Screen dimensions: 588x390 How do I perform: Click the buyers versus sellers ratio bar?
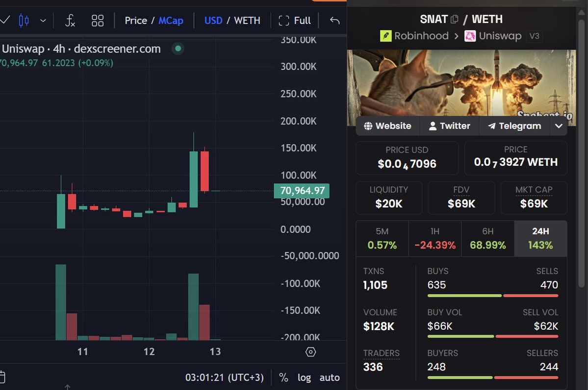493,377
